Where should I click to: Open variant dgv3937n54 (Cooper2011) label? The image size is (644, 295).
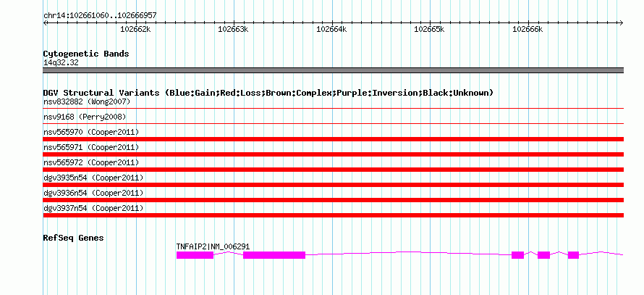pyautogui.click(x=93, y=208)
